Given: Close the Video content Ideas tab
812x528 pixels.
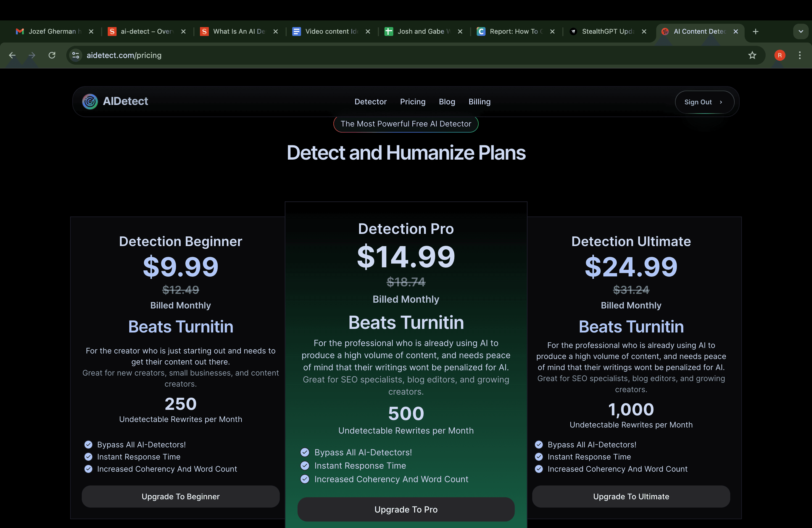Looking at the screenshot, I should (x=368, y=31).
